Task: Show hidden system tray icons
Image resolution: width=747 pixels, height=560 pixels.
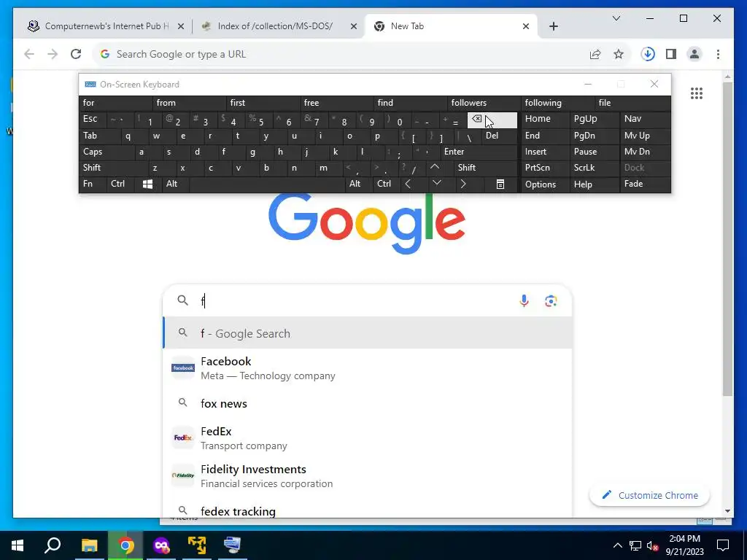Action: (617, 545)
